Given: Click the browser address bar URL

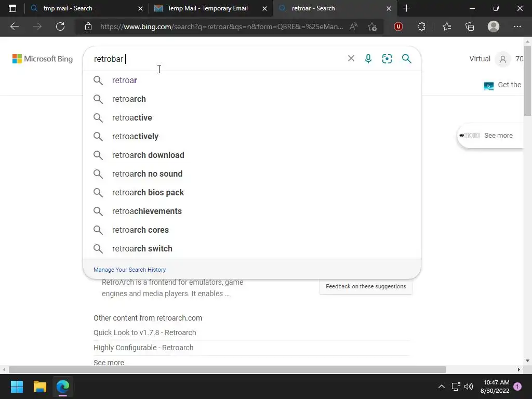Looking at the screenshot, I should pos(221,26).
